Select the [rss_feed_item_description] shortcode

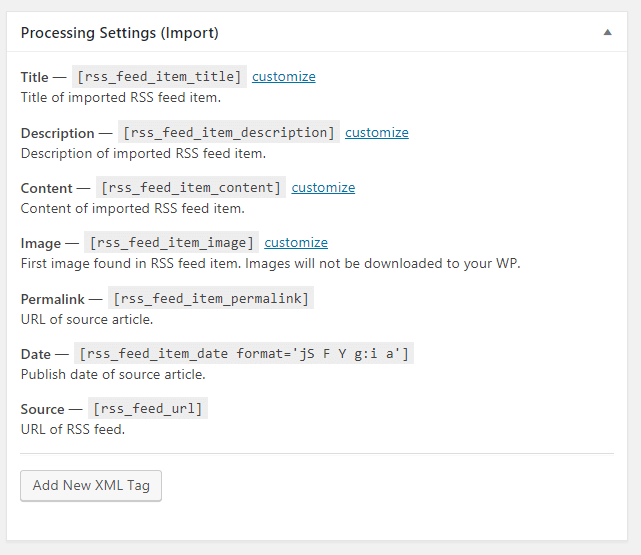(229, 132)
